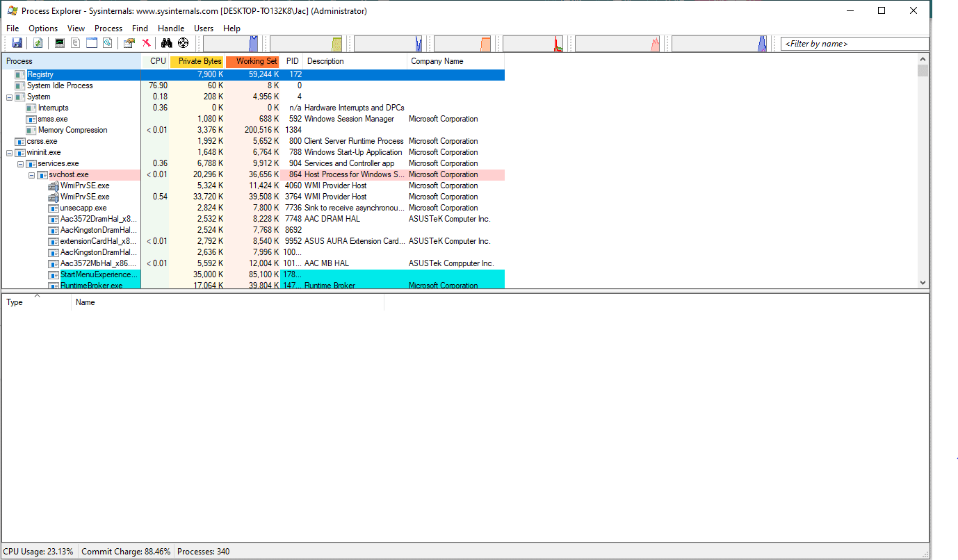Click in the Filter by name field

point(854,44)
